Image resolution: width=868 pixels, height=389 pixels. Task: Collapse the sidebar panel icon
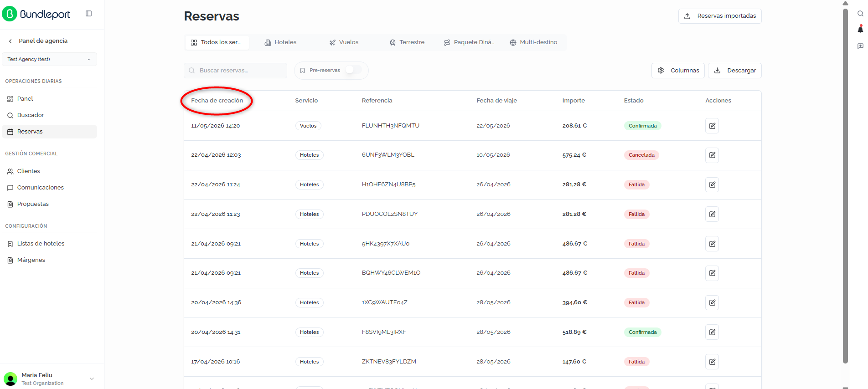89,14
